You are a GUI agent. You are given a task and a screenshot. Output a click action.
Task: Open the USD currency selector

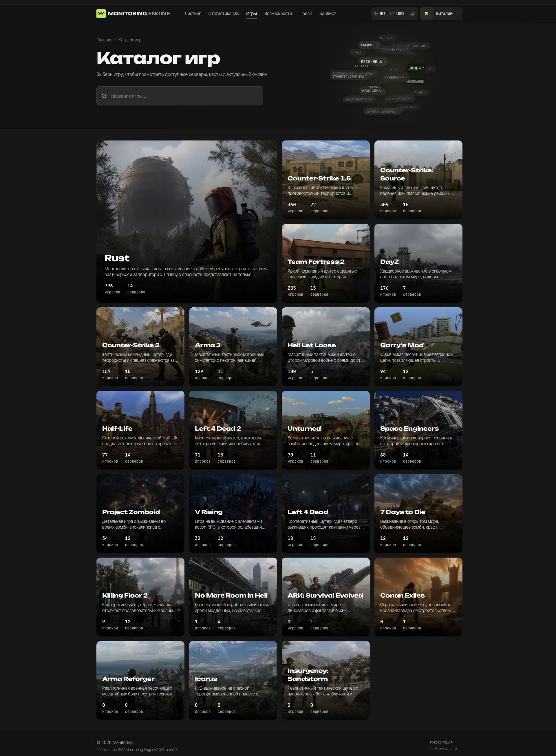[397, 13]
